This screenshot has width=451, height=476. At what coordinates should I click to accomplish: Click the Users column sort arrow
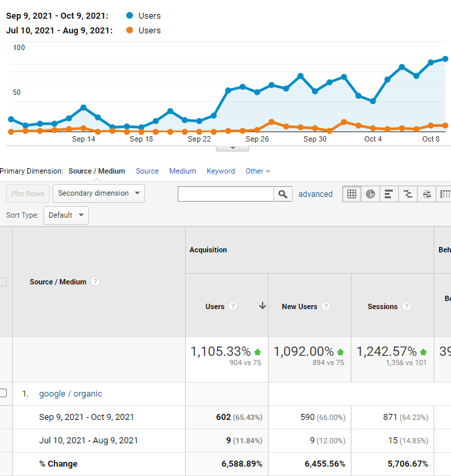[x=263, y=306]
